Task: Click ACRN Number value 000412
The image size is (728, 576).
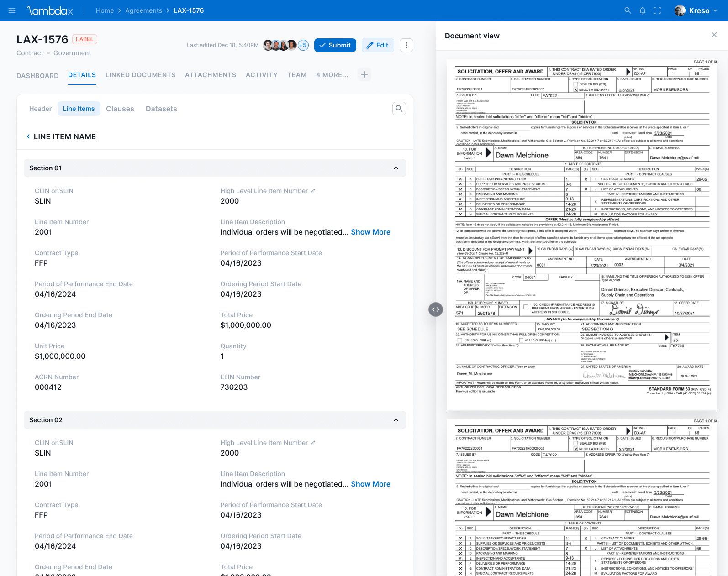Action: click(x=48, y=387)
